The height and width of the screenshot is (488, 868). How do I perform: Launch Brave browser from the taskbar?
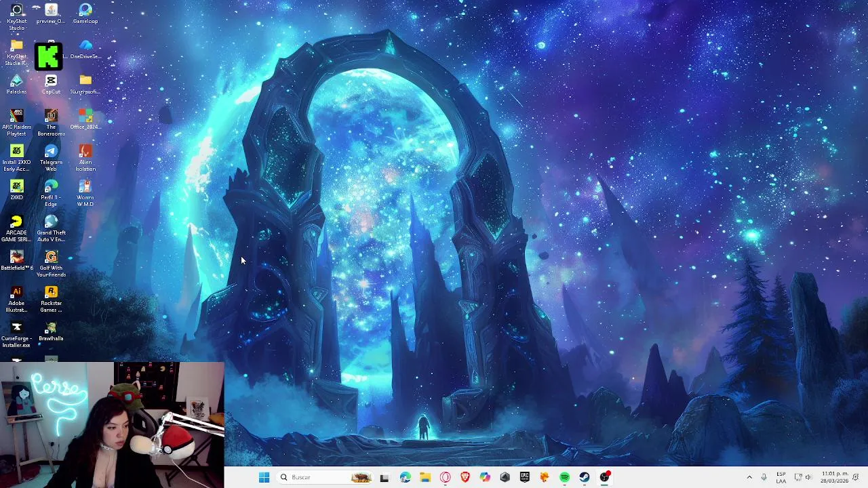click(465, 477)
